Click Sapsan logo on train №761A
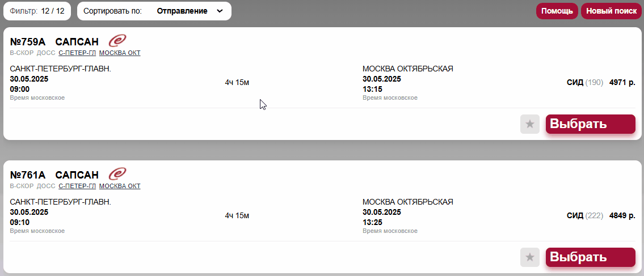Viewport: 644px width, 276px height. point(117,174)
